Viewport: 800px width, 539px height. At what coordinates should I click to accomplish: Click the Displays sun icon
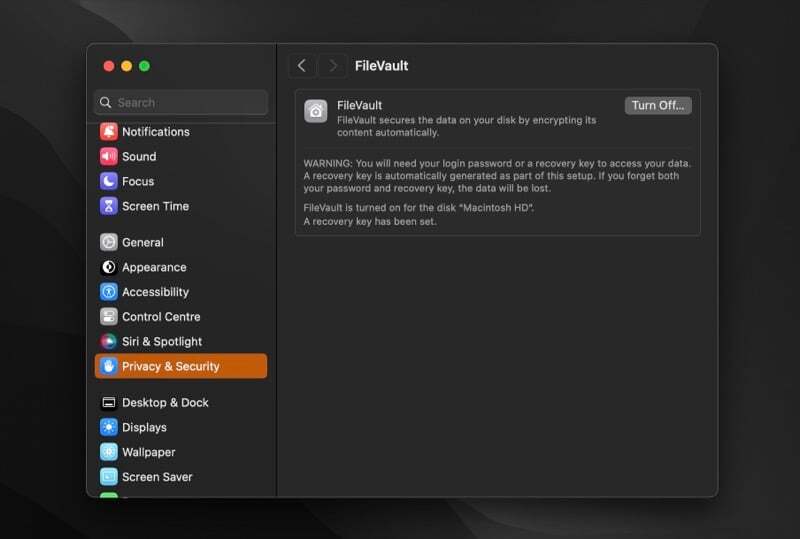click(x=109, y=427)
